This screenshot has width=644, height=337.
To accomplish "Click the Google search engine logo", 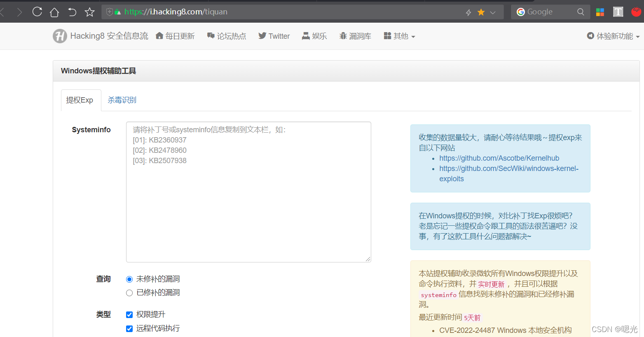I will tap(521, 12).
